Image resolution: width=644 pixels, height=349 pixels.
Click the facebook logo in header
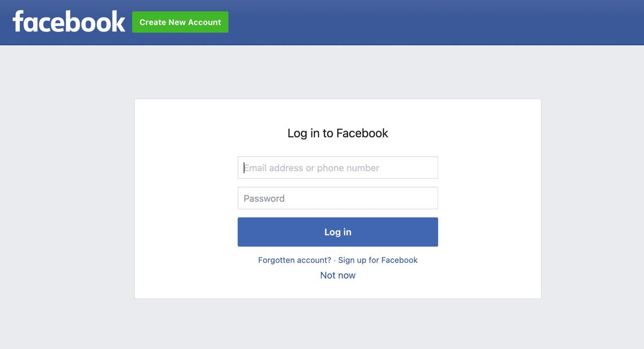69,22
